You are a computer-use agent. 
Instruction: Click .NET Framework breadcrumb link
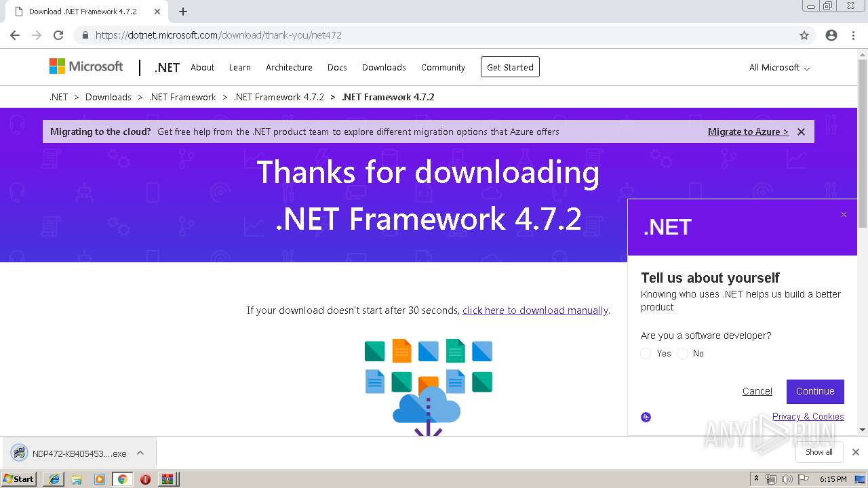(x=182, y=97)
